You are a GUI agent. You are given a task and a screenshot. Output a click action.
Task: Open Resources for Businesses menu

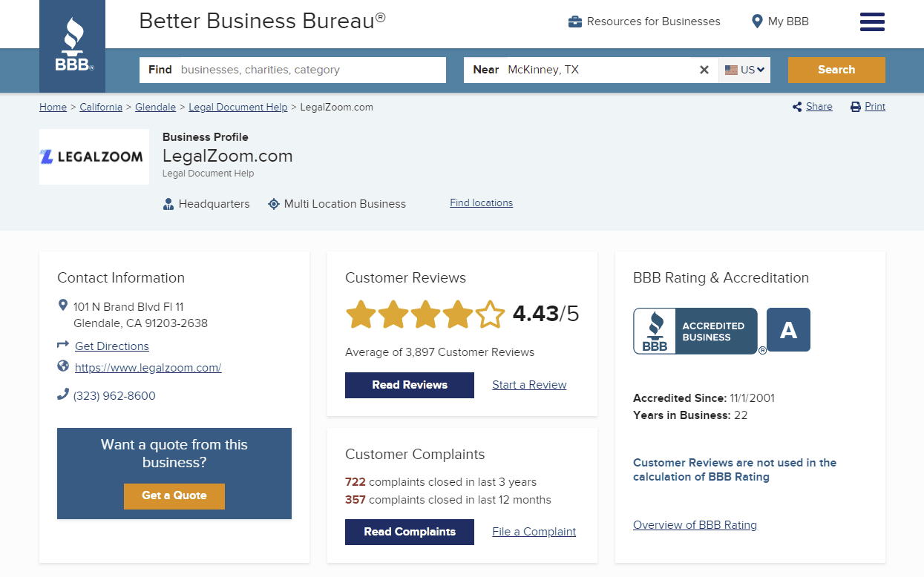[x=644, y=22]
